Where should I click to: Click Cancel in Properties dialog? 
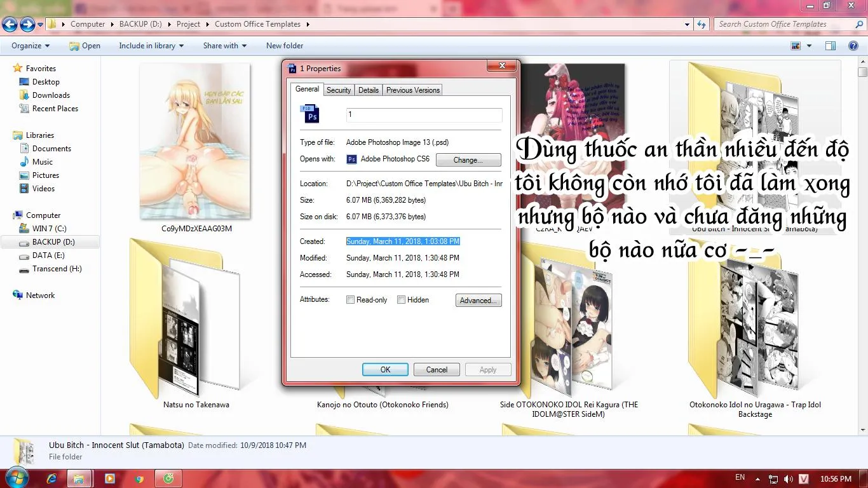tap(437, 370)
